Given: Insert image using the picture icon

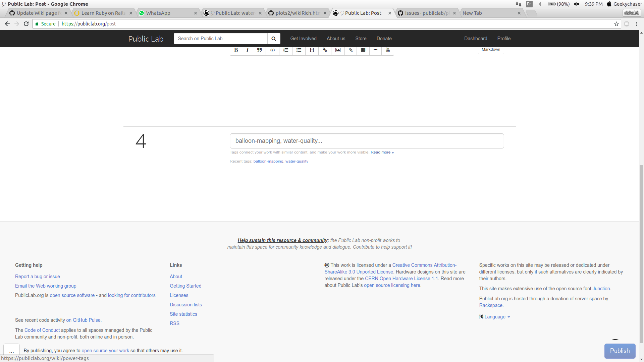Looking at the screenshot, I should [x=338, y=50].
